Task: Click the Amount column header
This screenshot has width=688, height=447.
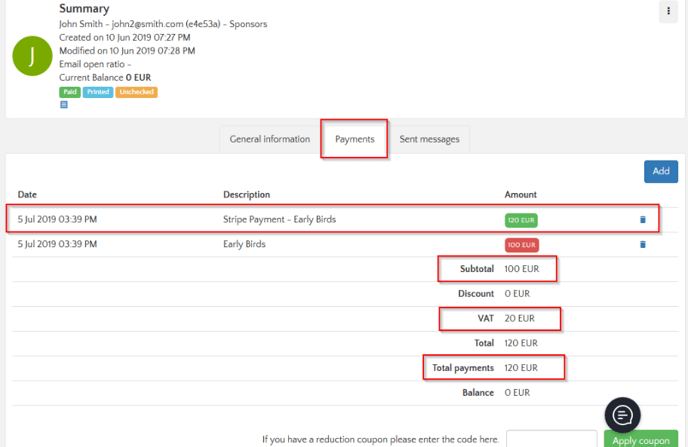Action: [x=520, y=194]
